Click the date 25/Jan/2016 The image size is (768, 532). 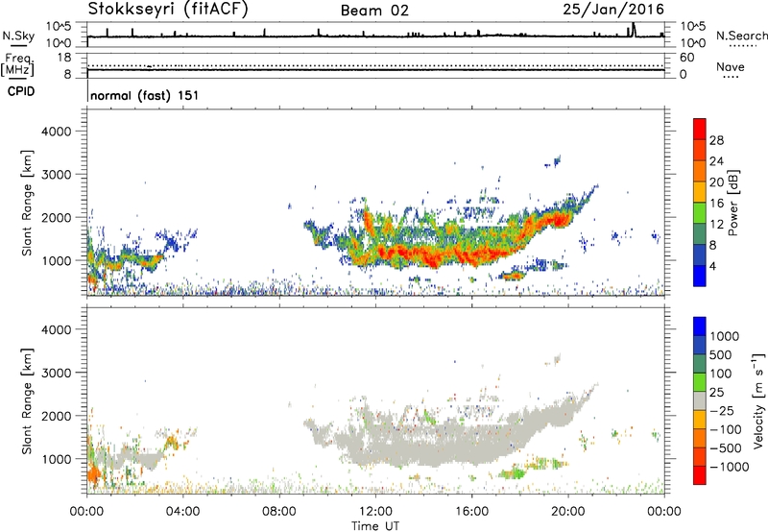[x=613, y=10]
